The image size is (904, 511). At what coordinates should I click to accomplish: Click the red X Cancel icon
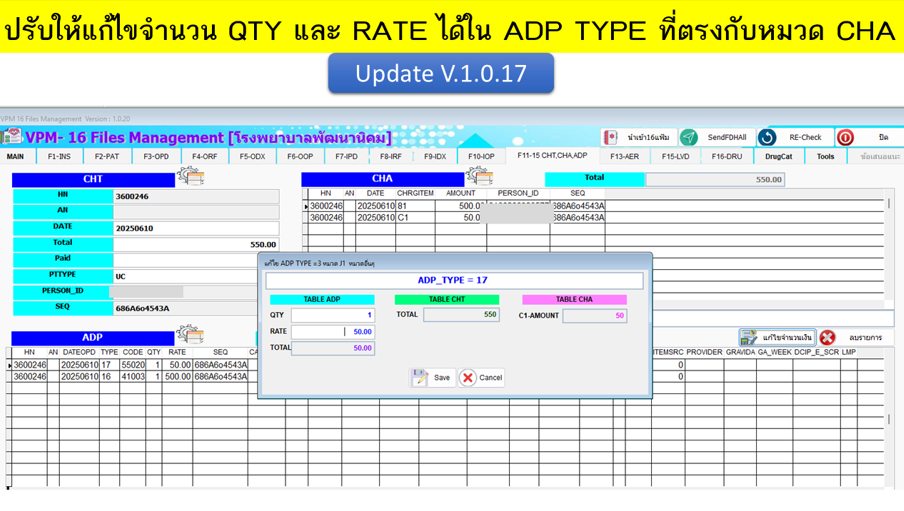click(x=468, y=378)
